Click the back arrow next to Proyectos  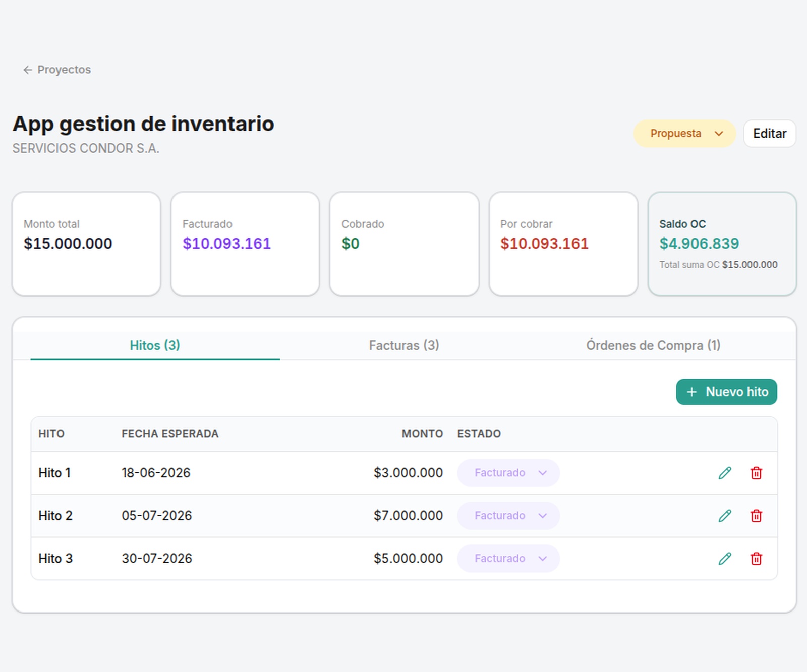28,70
